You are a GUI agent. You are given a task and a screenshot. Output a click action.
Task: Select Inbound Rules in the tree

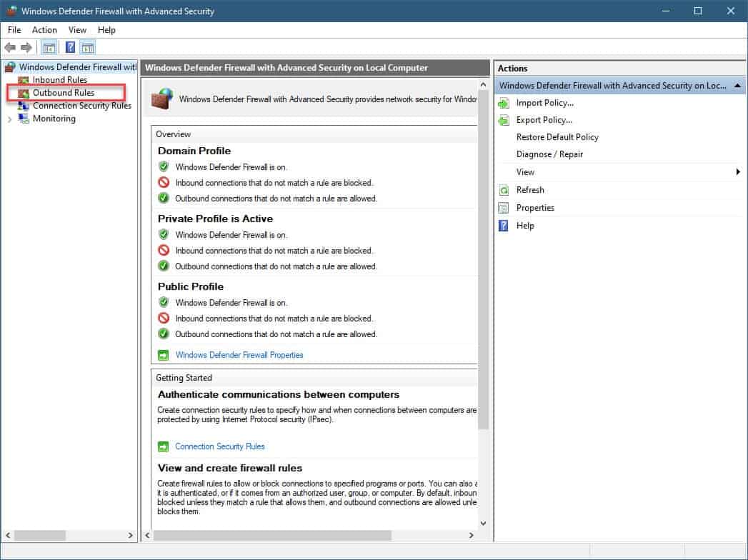click(60, 80)
